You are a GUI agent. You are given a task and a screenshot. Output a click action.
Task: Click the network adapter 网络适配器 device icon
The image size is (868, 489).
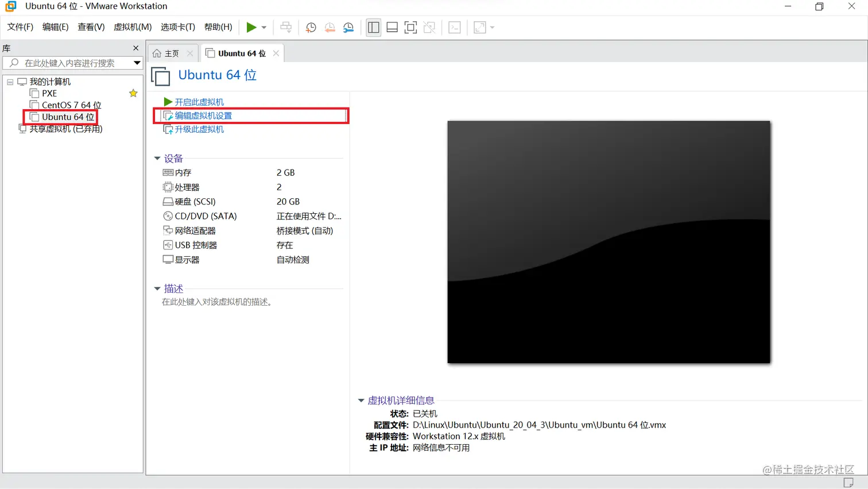[168, 230]
